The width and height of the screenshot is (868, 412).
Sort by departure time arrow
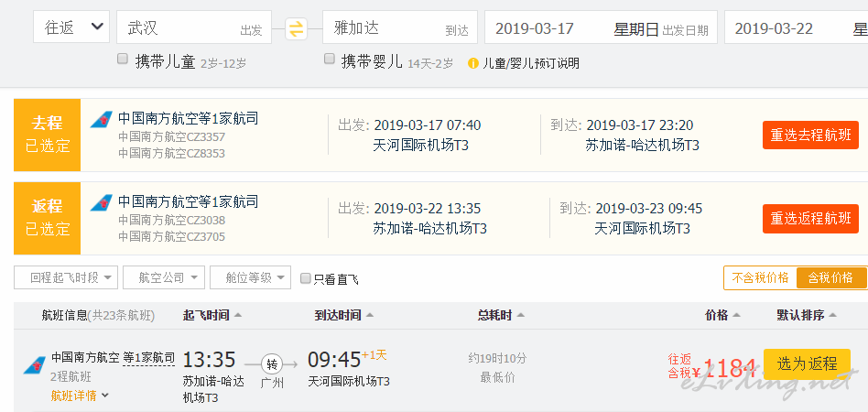coord(238,315)
